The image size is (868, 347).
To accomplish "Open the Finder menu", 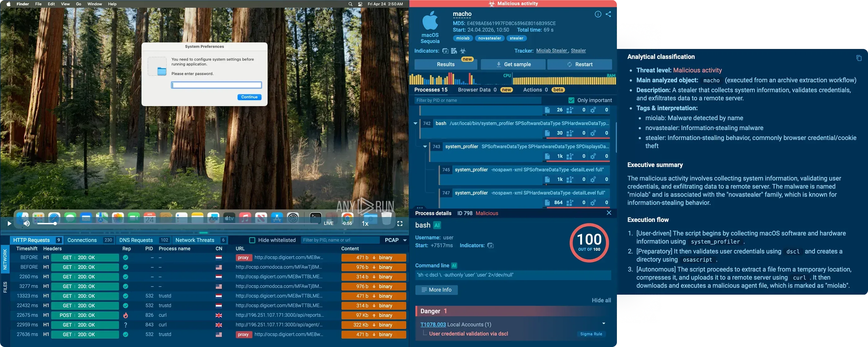I will (x=23, y=4).
